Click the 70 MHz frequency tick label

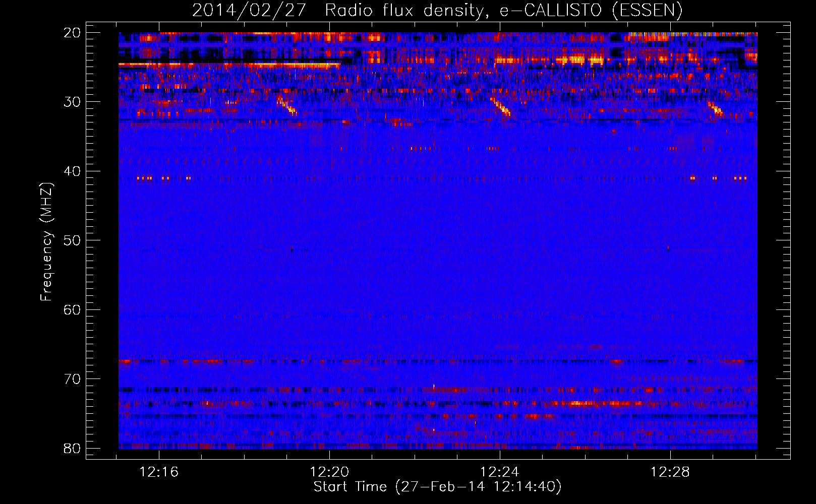pos(72,379)
